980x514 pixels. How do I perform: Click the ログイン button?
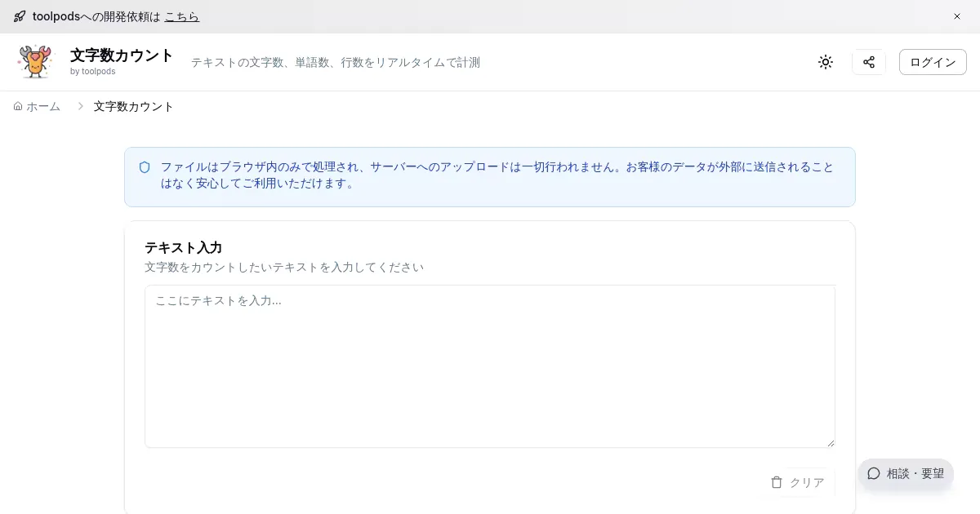point(933,62)
